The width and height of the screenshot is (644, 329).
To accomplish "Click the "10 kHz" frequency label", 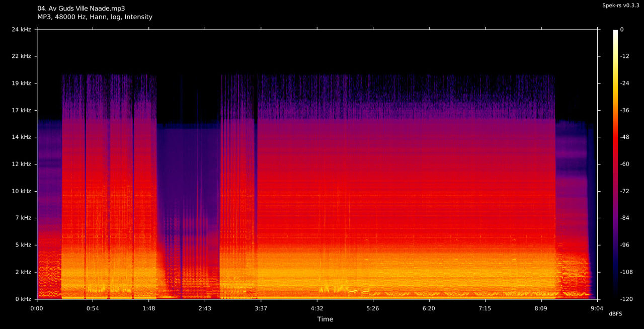I will [x=22, y=191].
